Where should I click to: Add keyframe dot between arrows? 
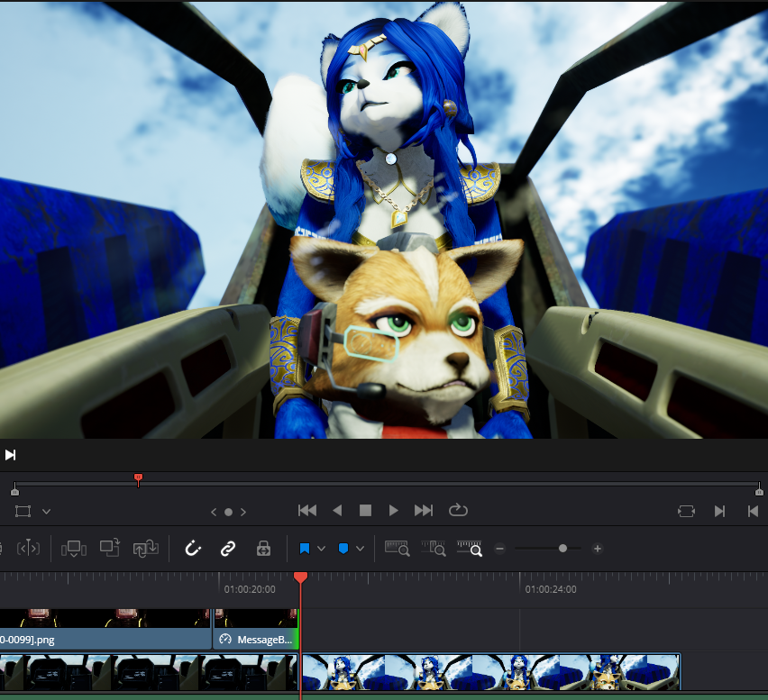(x=228, y=512)
